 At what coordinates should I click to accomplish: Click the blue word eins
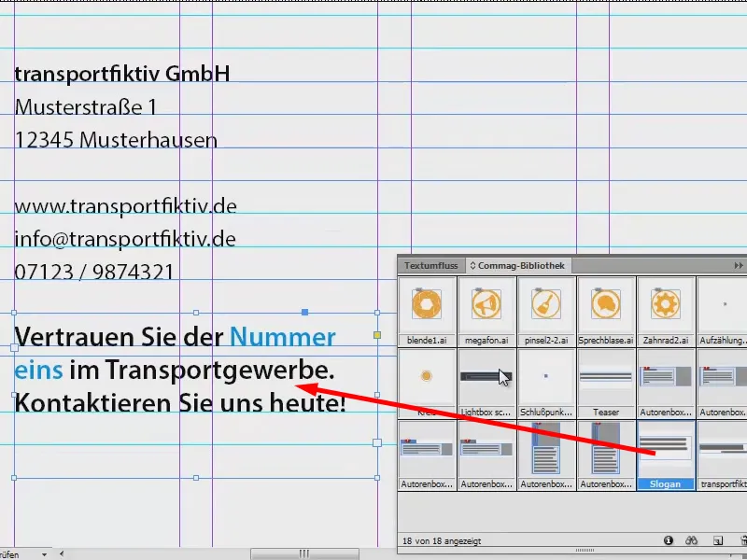[x=38, y=371]
